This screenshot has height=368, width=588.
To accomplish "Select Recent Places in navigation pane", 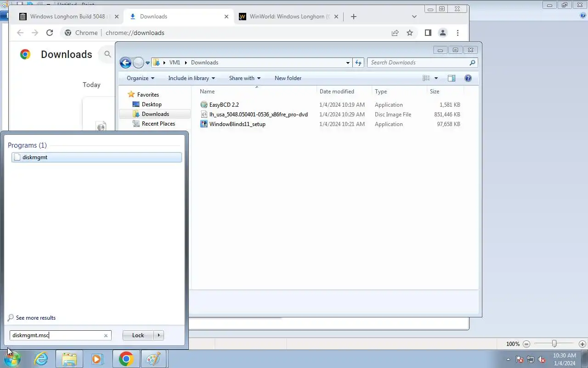I will pyautogui.click(x=158, y=124).
